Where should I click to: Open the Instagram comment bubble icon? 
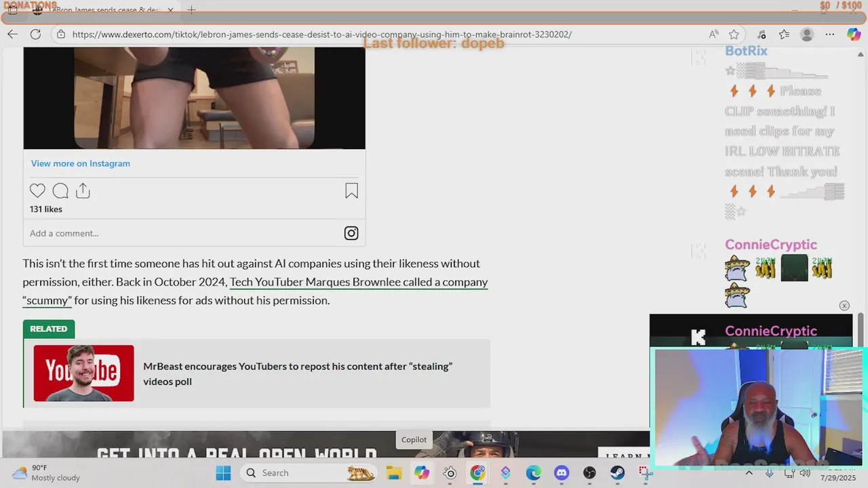60,191
